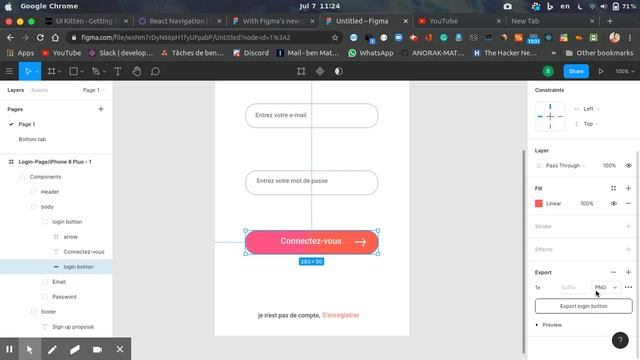Add an effect with plus icon
Image resolution: width=640 pixels, height=360 pixels.
[629, 249]
